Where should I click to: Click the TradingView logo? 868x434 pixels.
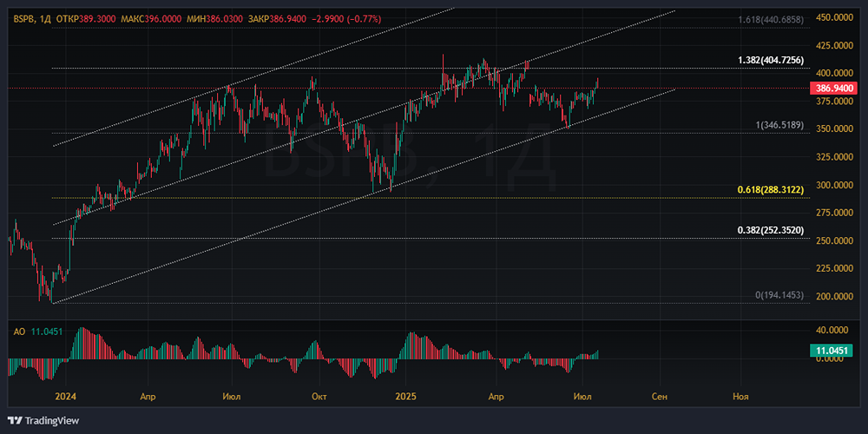(x=43, y=421)
